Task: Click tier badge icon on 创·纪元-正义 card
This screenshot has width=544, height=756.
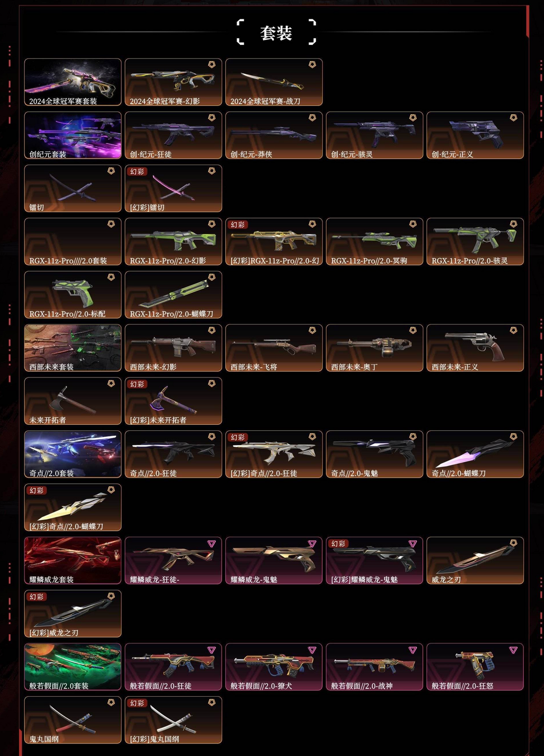Action: (513, 118)
